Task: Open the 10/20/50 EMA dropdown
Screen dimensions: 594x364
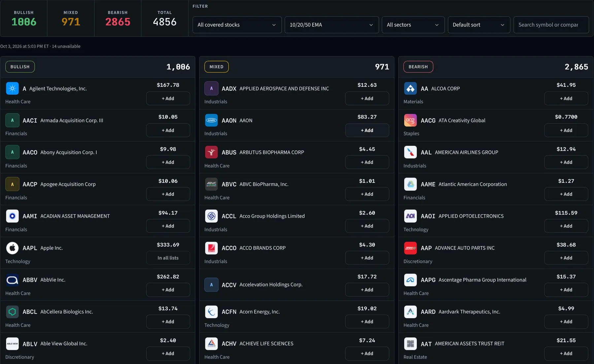Action: pyautogui.click(x=332, y=25)
